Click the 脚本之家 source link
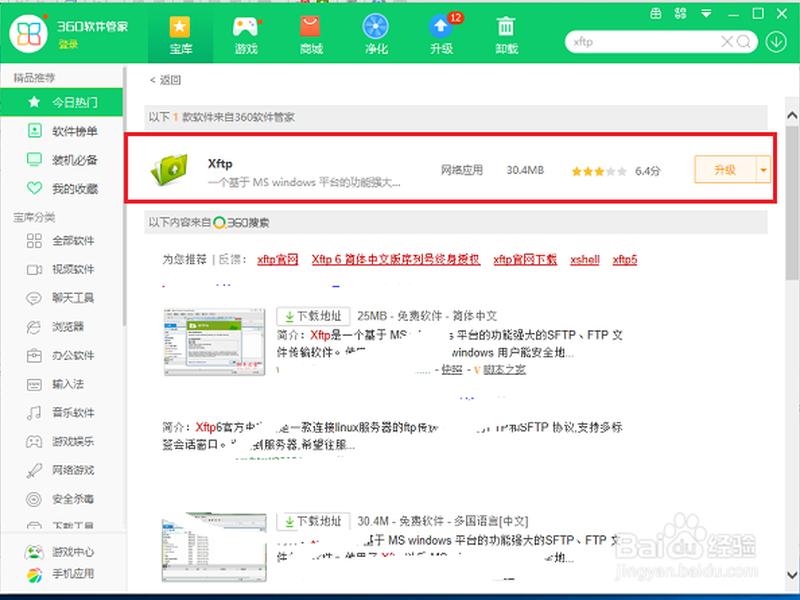 click(504, 369)
